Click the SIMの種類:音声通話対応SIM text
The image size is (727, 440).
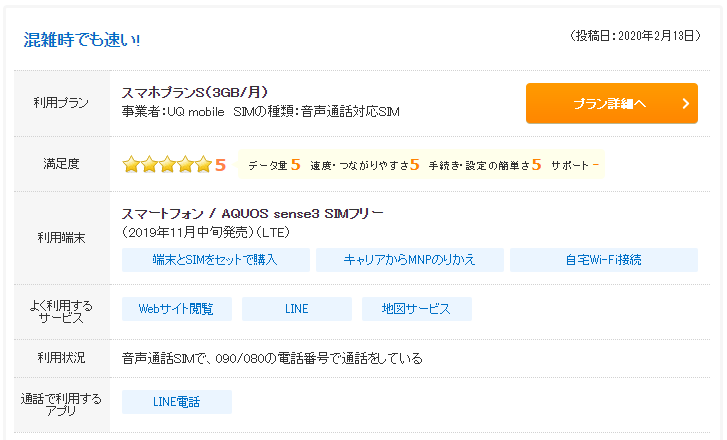point(316,112)
